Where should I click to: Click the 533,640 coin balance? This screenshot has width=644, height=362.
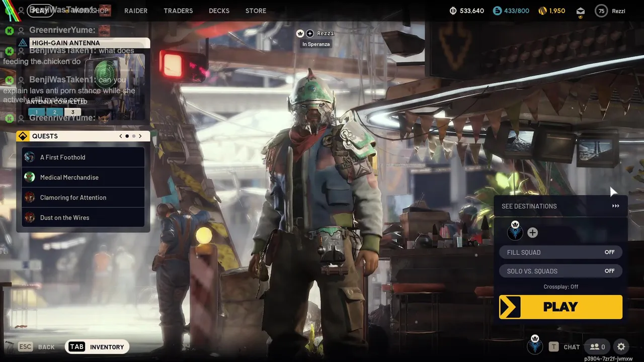click(x=472, y=11)
